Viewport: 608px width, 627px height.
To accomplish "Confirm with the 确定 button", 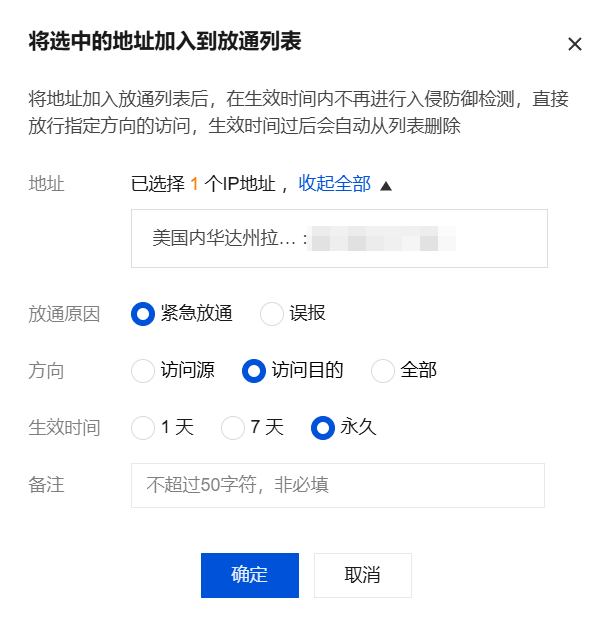I will point(250,575).
